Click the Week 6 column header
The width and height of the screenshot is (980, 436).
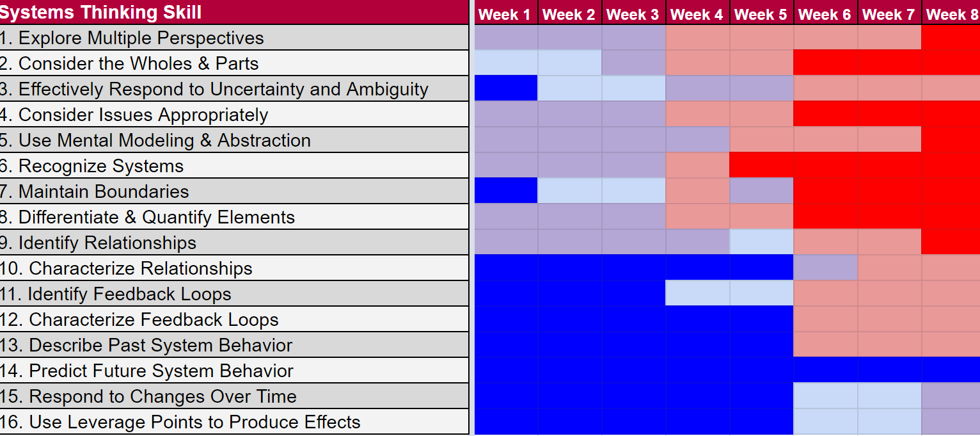825,14
